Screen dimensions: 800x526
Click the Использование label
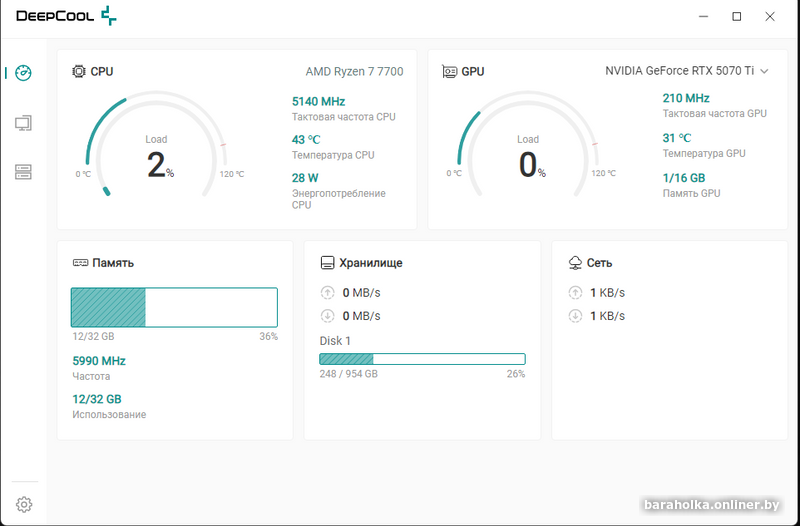coord(109,415)
